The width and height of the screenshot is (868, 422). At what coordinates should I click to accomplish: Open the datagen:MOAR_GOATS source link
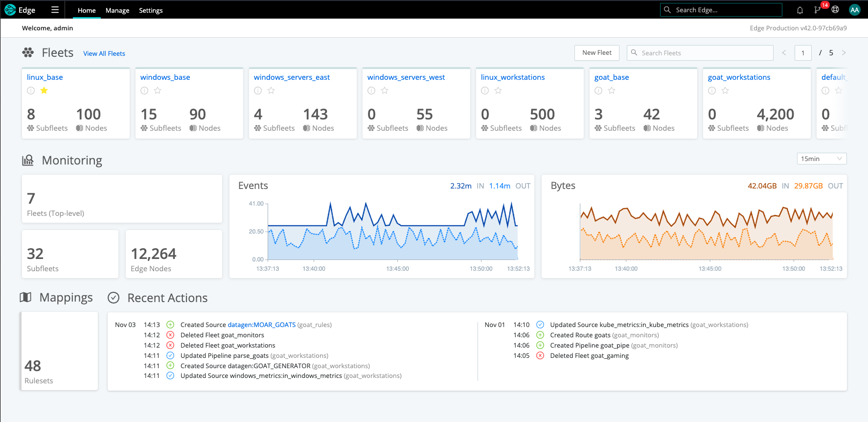tap(262, 325)
